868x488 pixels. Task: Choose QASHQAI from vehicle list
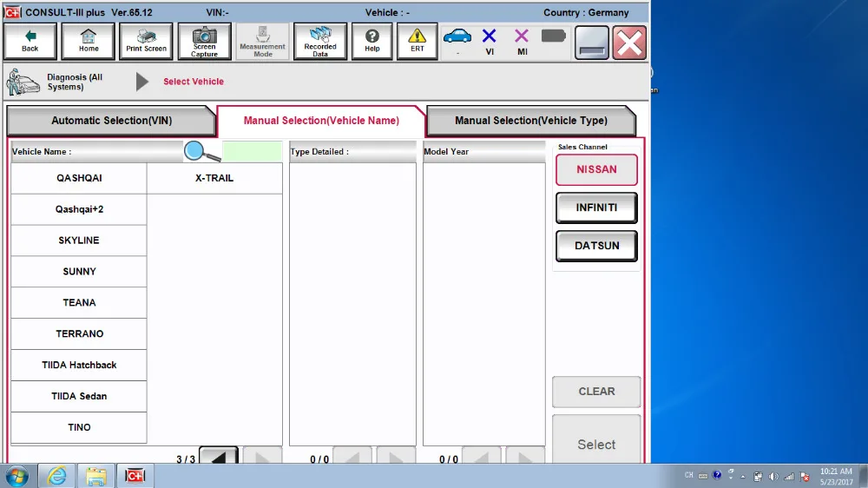(x=79, y=178)
